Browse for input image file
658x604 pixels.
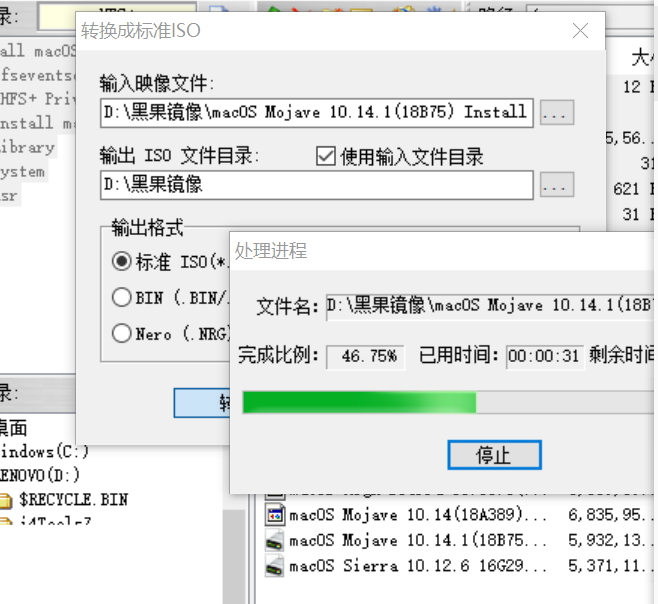[556, 112]
